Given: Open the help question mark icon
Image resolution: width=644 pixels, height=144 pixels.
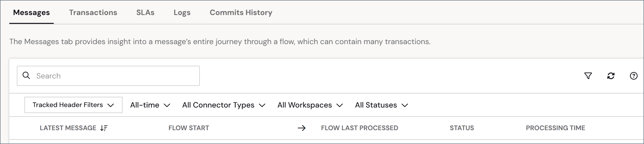Looking at the screenshot, I should click(x=634, y=76).
